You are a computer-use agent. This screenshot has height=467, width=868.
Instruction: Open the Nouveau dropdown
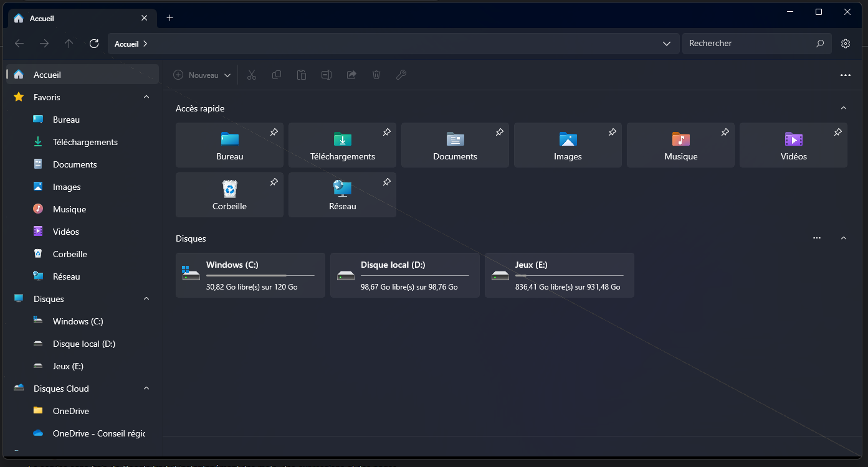202,75
